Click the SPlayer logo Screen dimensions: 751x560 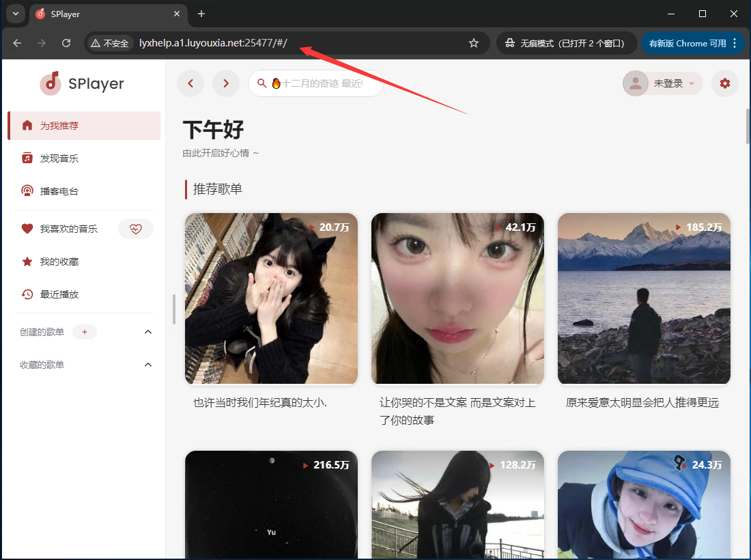coord(82,83)
